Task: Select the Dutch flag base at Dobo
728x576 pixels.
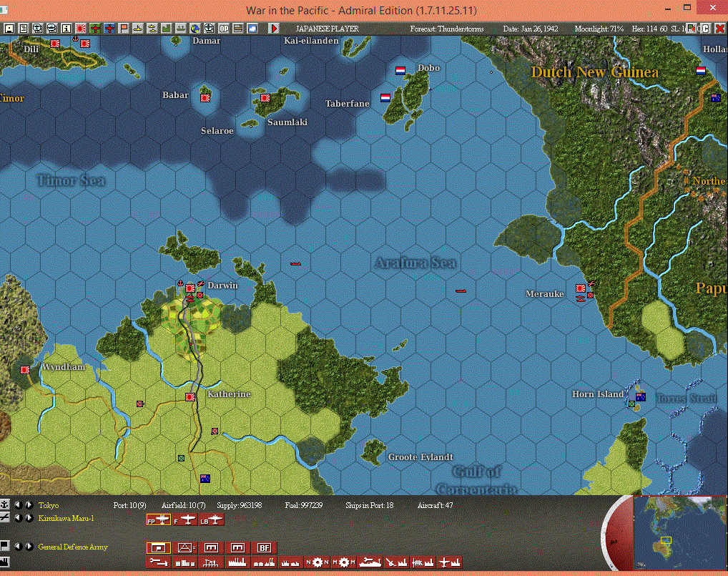Action: [400, 71]
